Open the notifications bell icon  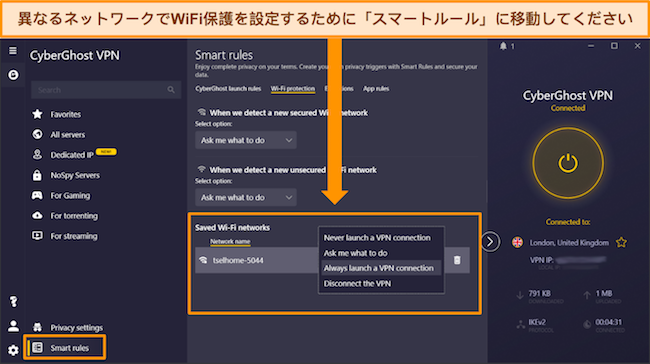pos(503,46)
